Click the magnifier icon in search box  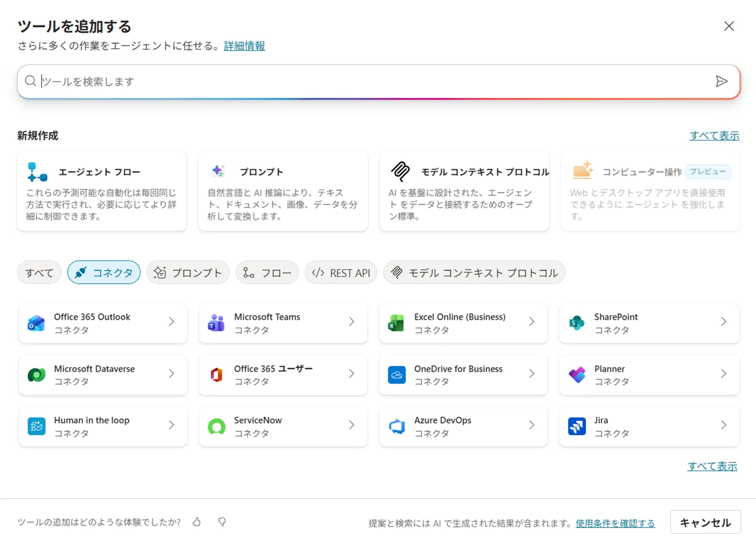30,81
